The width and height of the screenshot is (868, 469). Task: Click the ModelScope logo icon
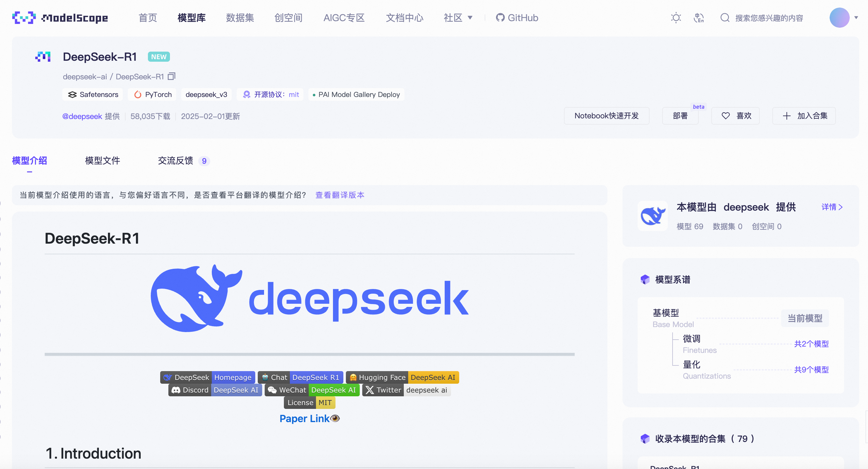(24, 18)
